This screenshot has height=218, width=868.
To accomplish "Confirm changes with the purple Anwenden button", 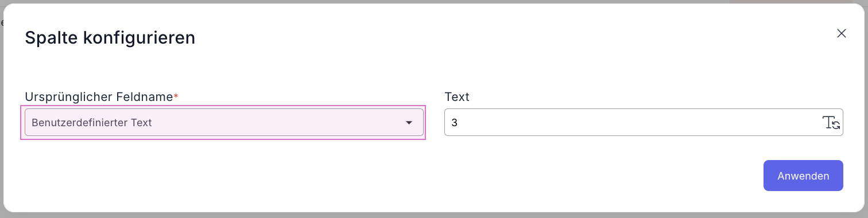I will [803, 176].
